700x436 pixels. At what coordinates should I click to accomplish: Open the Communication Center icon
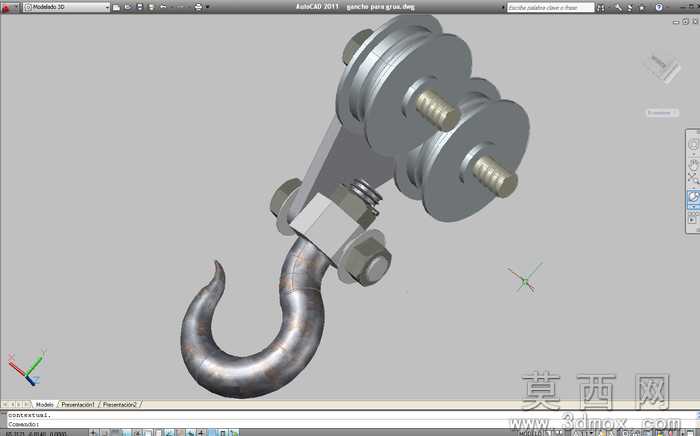click(x=630, y=8)
